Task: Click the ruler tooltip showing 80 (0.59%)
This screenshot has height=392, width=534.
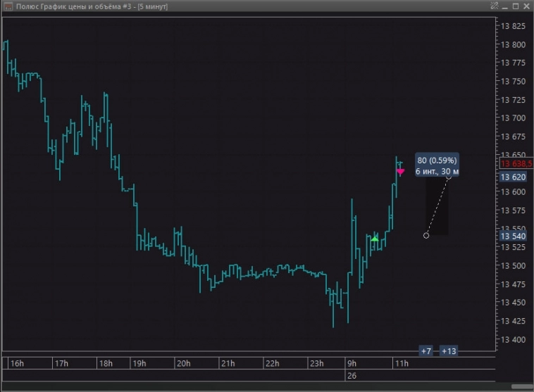Action: click(437, 165)
